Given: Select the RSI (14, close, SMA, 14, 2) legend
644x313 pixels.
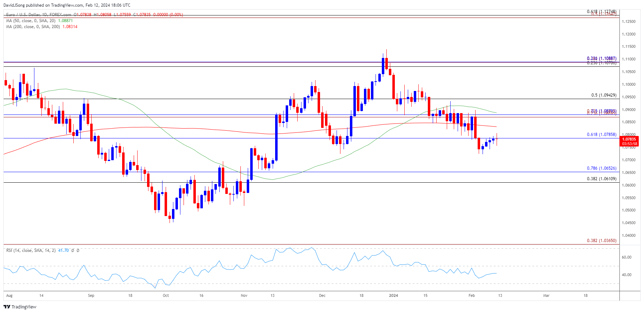Looking at the screenshot, I should 31,250.
